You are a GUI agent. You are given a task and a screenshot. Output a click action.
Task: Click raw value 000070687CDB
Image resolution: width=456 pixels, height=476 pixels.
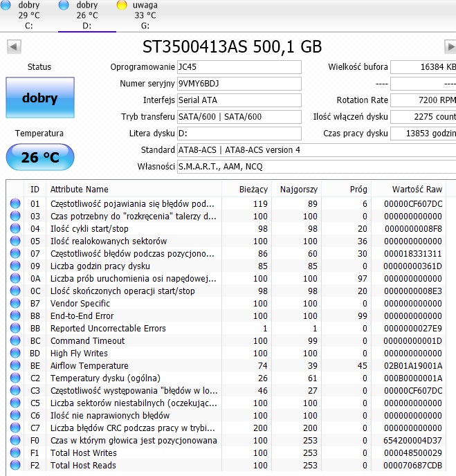point(412,465)
